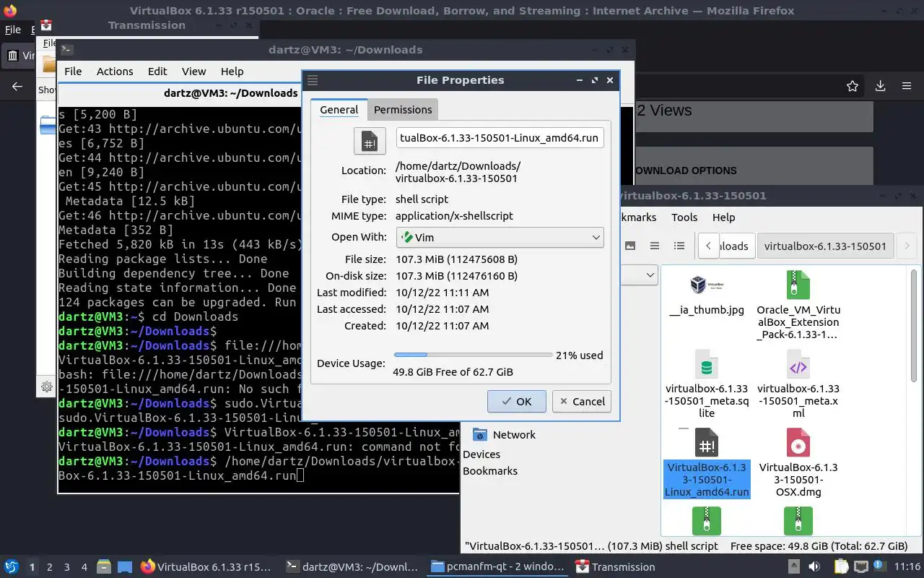
Task: Click the clock showing 11:16
Action: (907, 567)
